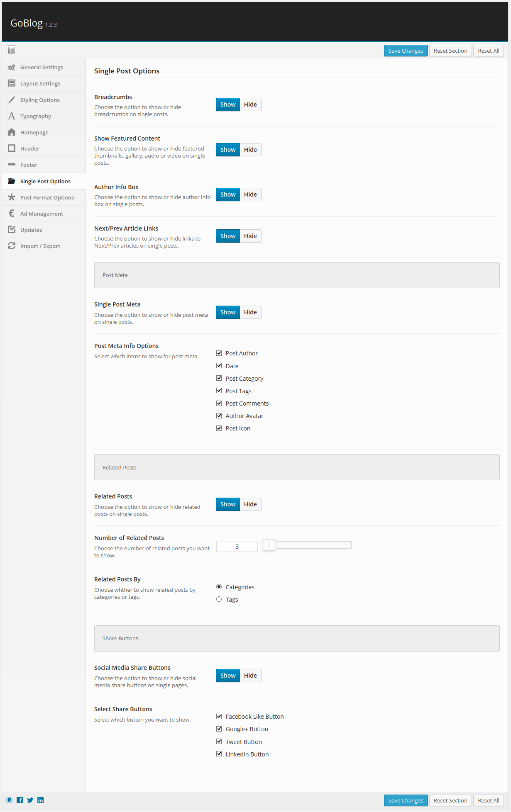Image resolution: width=511 pixels, height=812 pixels.
Task: Open the Facebook icon in footer
Action: 20,800
